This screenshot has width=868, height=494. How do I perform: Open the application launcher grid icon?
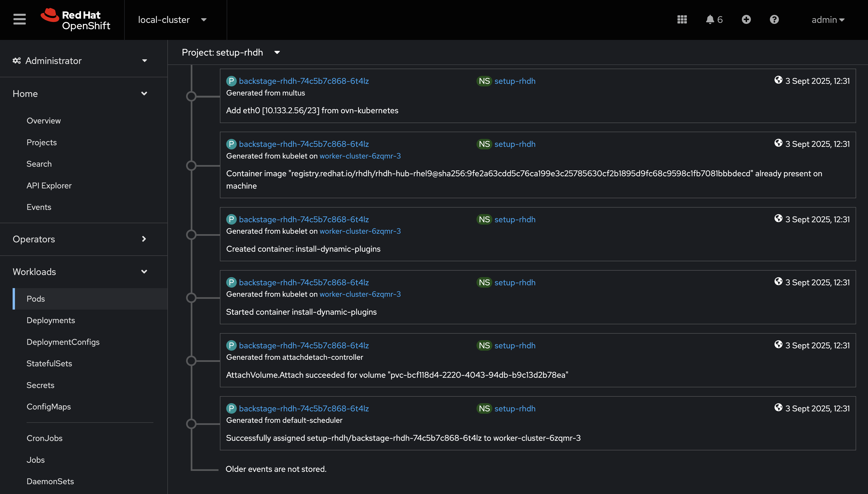682,19
